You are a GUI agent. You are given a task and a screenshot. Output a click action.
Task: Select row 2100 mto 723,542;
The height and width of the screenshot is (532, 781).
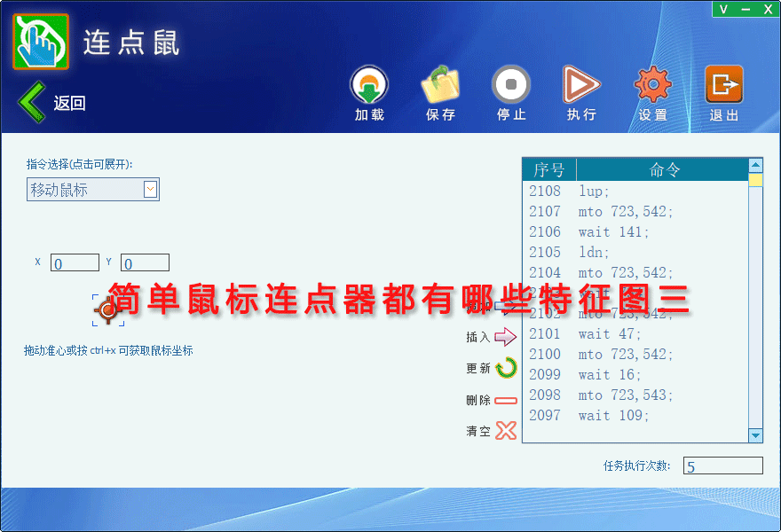coord(635,355)
